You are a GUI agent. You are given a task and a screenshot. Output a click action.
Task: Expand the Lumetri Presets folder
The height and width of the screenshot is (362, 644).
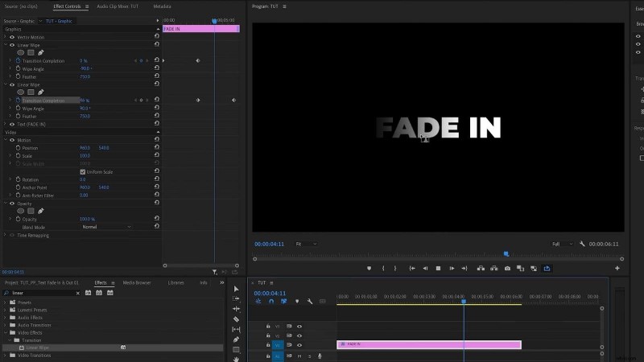click(x=6, y=310)
